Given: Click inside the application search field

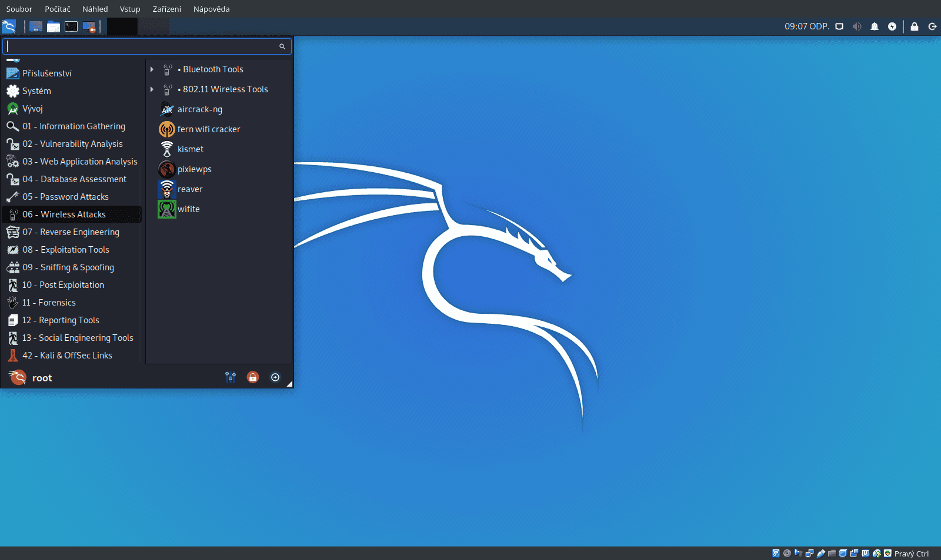Looking at the screenshot, I should 141,46.
